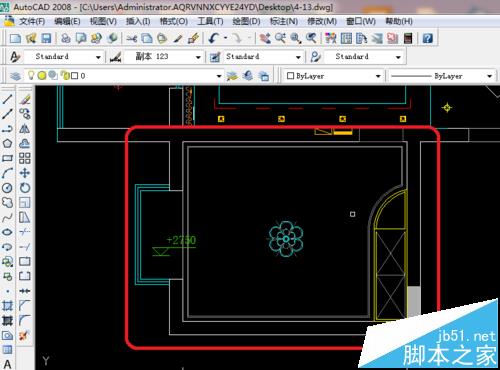Open the dimension style '副本 123' dropdown

tap(164, 57)
